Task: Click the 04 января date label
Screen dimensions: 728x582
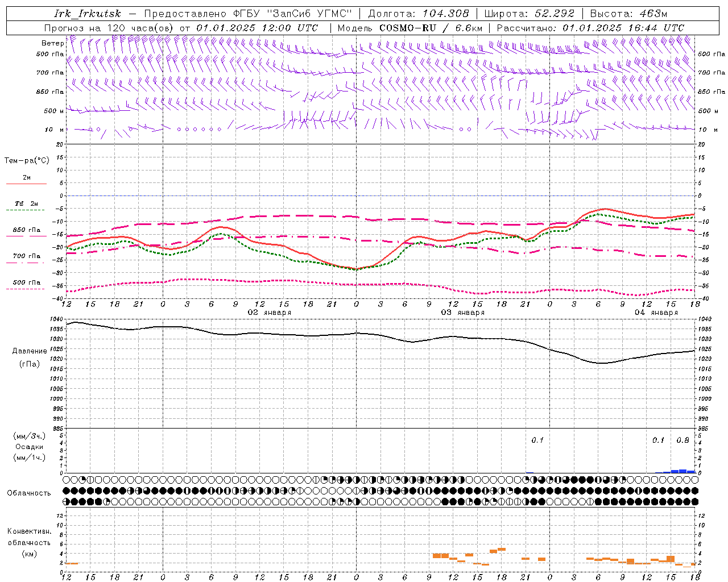Action: click(656, 313)
